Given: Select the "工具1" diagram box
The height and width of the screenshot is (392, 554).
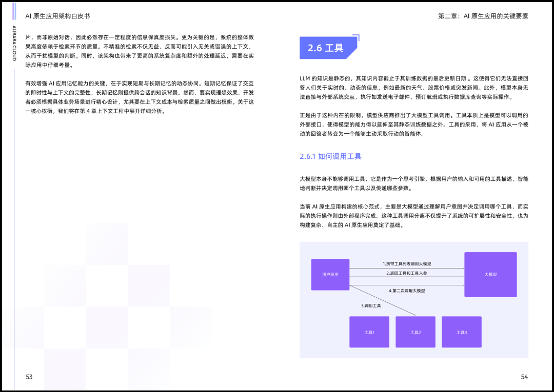Looking at the screenshot, I should [369, 332].
